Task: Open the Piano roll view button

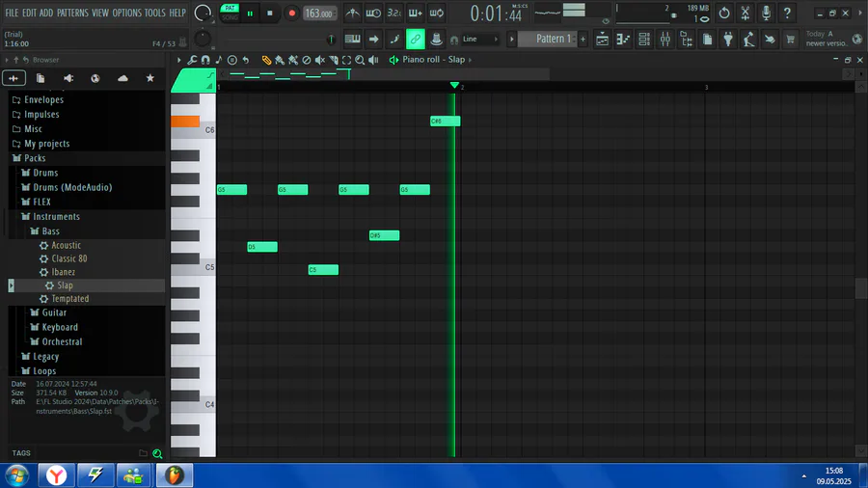Action: point(623,40)
